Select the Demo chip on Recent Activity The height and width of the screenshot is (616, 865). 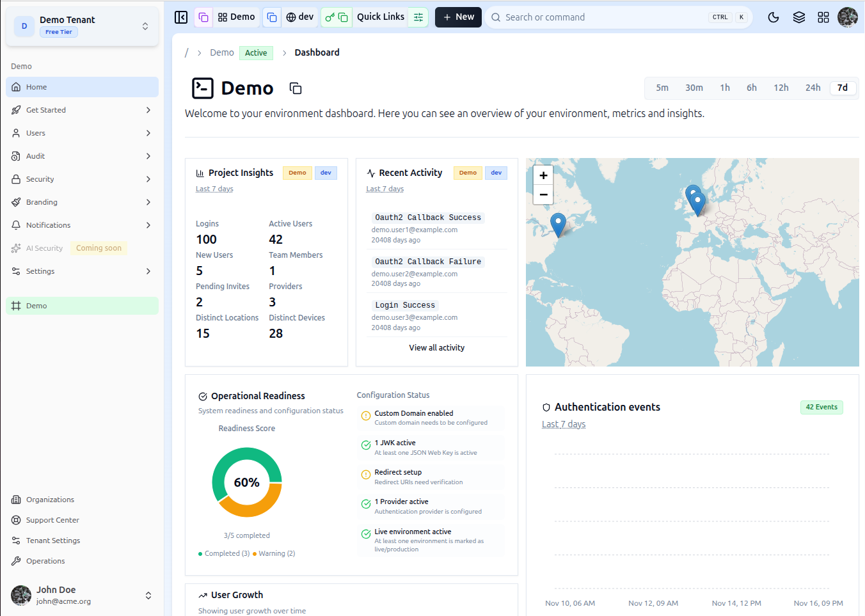[468, 172]
